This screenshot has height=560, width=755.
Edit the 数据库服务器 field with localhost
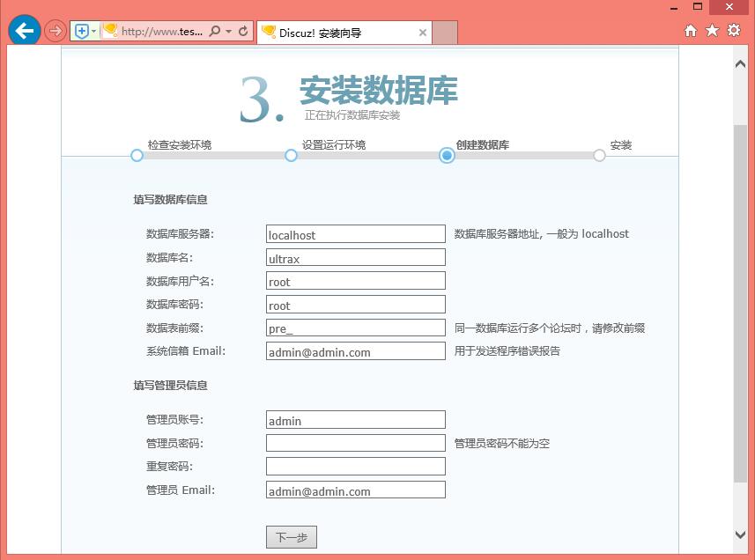pyautogui.click(x=356, y=234)
